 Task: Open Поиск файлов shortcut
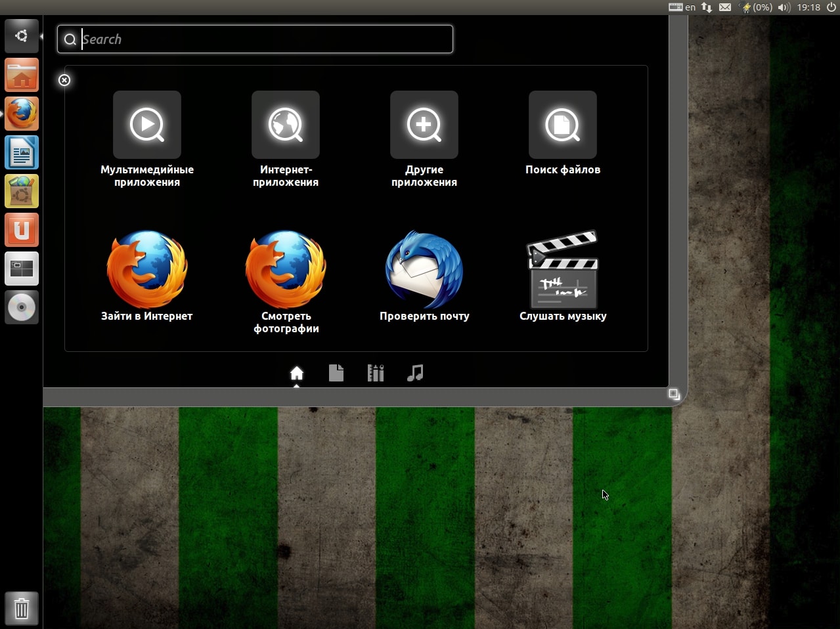pyautogui.click(x=563, y=133)
